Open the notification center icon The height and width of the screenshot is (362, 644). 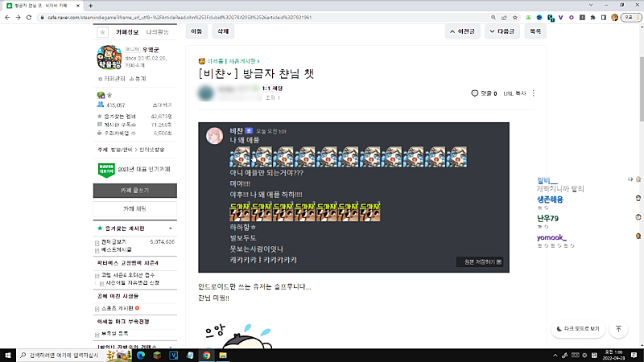click(x=634, y=355)
